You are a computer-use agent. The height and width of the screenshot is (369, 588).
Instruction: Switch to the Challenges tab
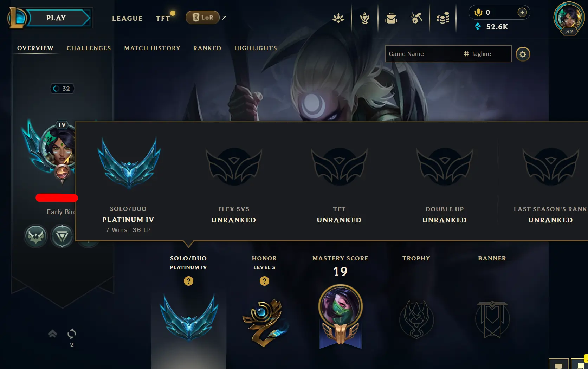89,48
